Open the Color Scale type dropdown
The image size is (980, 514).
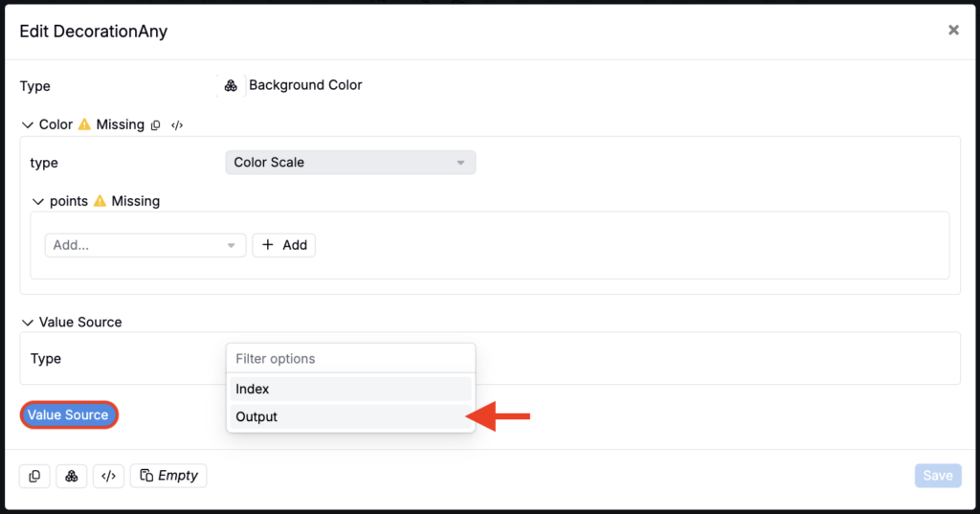(x=350, y=163)
